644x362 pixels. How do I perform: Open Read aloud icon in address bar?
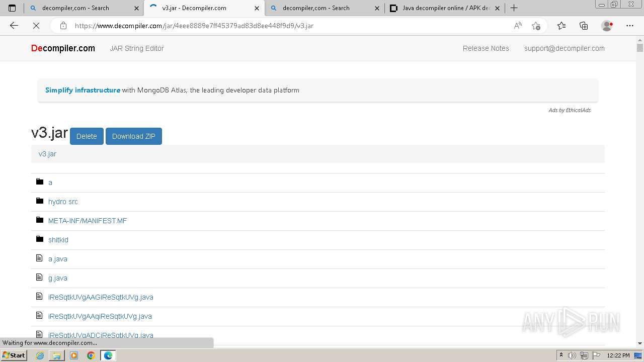click(518, 26)
